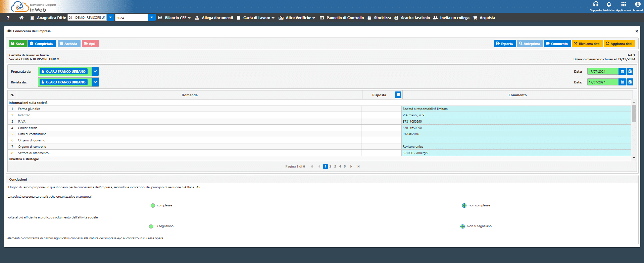Select the 'non complesse' radio option
This screenshot has height=263, width=644.
coord(464,206)
